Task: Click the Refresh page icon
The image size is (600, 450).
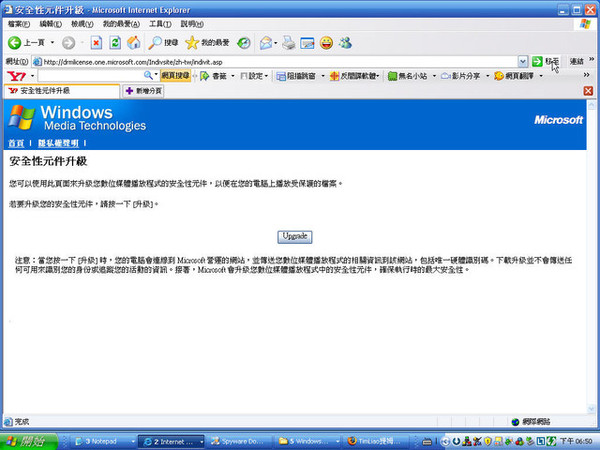Action: pos(115,43)
